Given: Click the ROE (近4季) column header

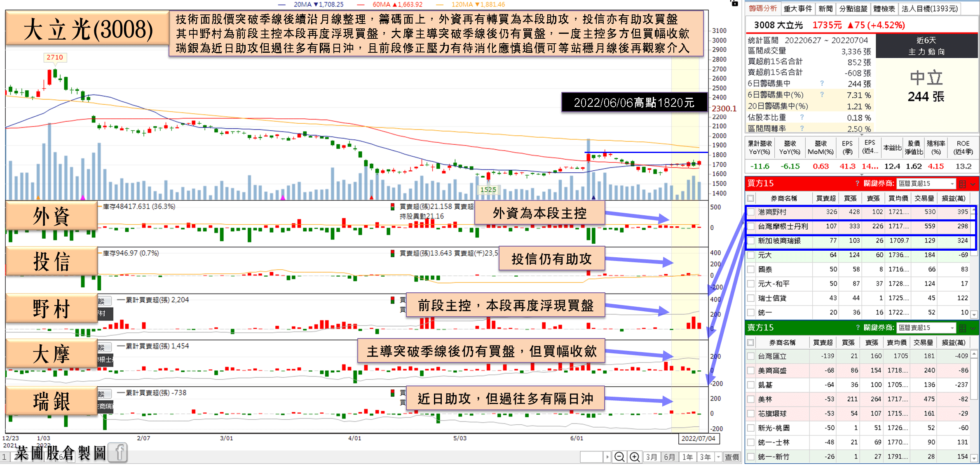Looking at the screenshot, I should 963,148.
